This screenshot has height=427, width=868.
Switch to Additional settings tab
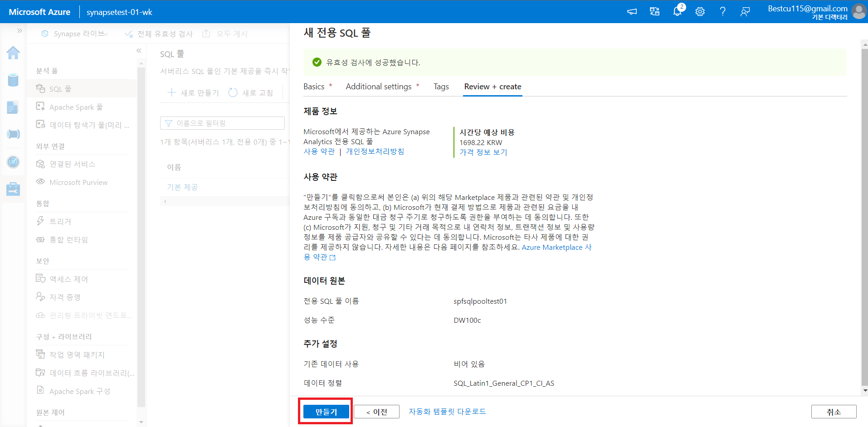tap(379, 87)
